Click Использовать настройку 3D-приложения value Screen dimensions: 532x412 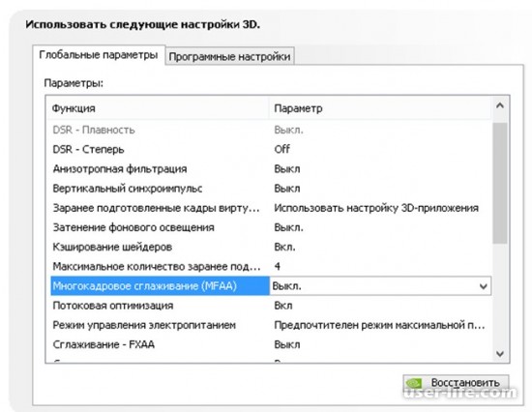coord(376,208)
